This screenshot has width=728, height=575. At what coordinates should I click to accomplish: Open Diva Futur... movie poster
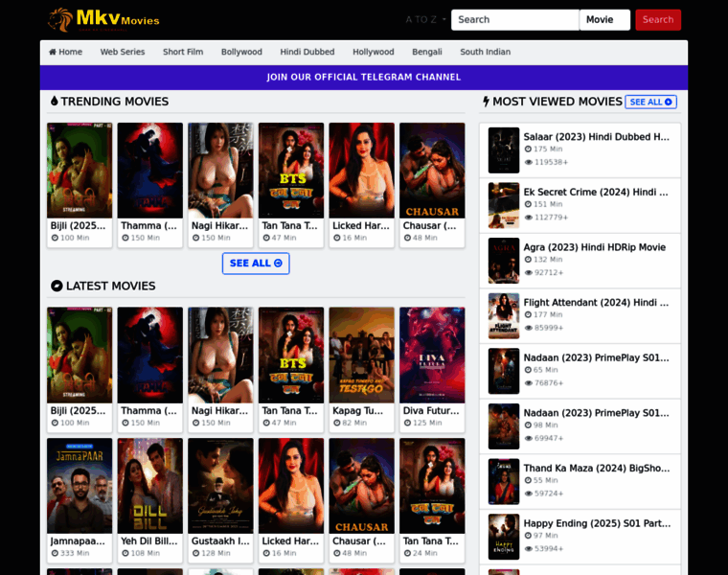pos(432,355)
